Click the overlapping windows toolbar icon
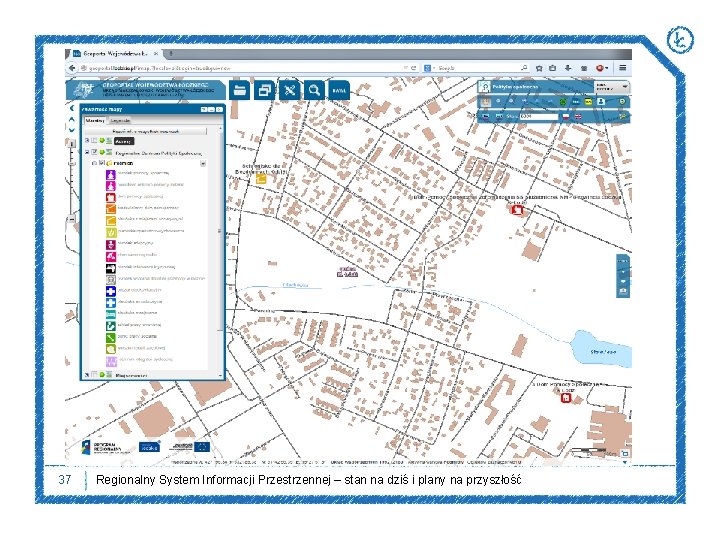 click(264, 90)
